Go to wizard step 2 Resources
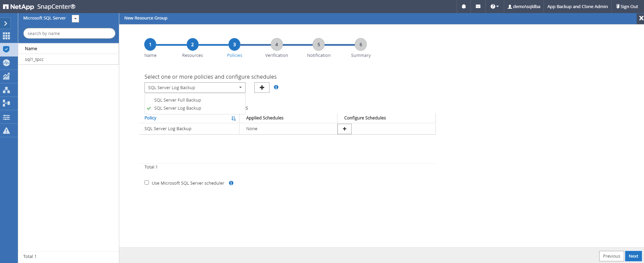The image size is (644, 263). (192, 44)
